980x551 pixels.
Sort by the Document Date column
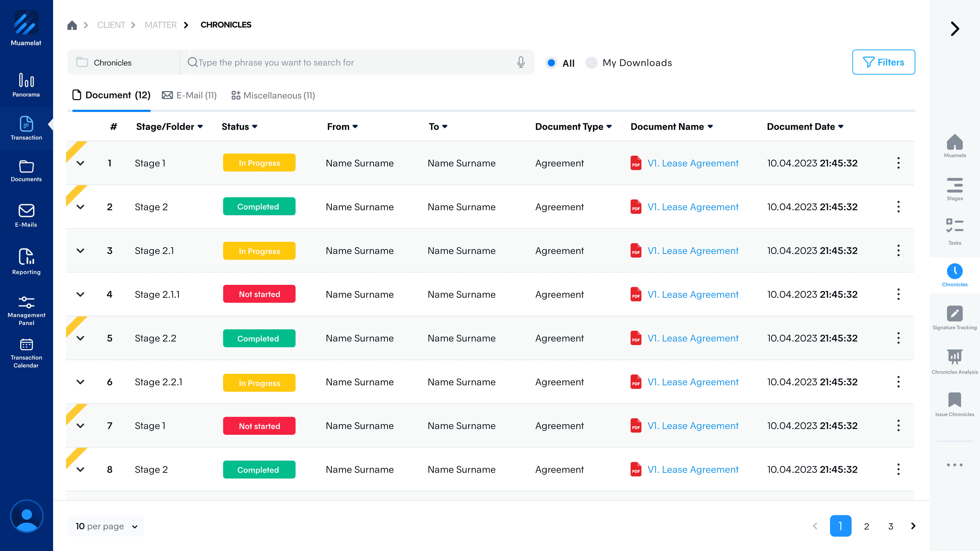click(805, 127)
